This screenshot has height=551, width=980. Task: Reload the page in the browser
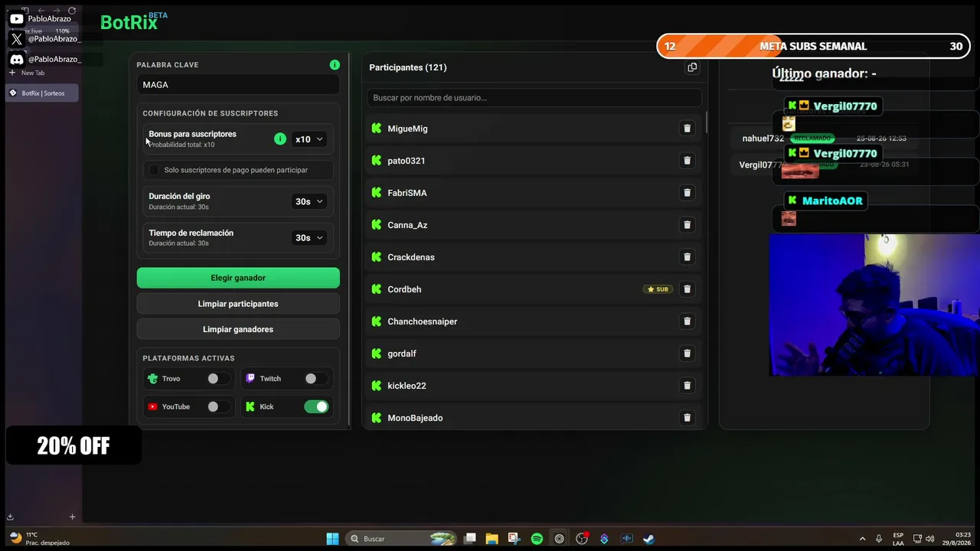(72, 10)
